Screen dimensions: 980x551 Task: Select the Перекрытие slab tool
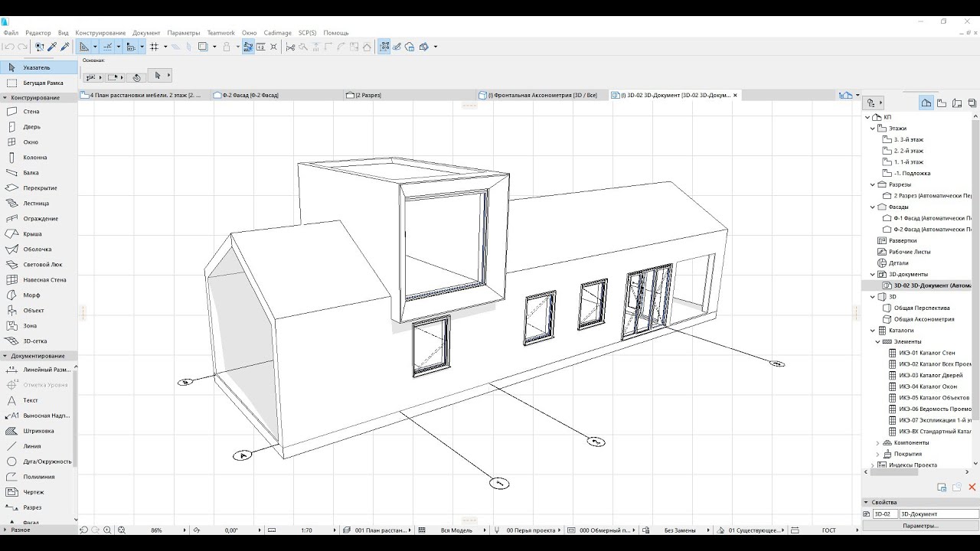click(x=38, y=188)
